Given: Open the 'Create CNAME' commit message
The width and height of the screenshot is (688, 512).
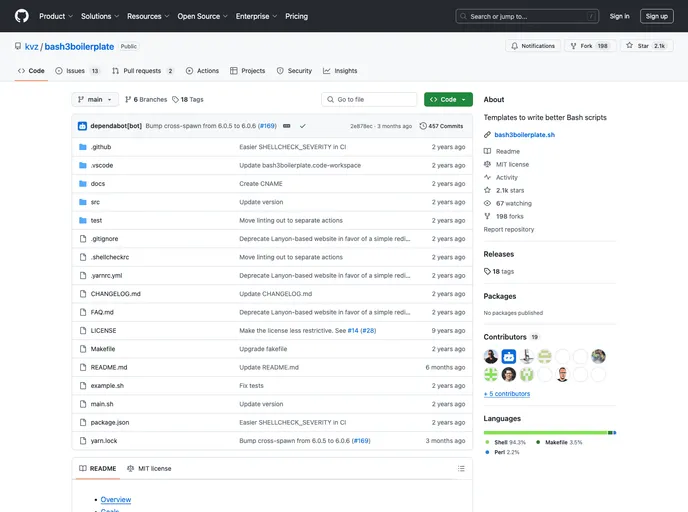Looking at the screenshot, I should coord(261,184).
